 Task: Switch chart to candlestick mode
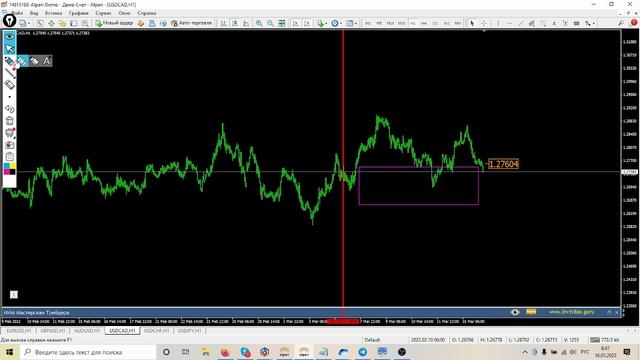235,23
